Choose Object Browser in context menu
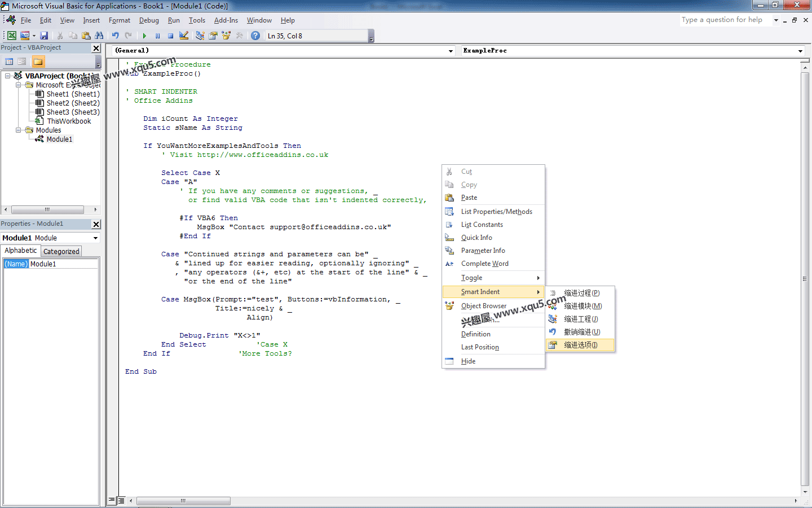 click(x=493, y=306)
